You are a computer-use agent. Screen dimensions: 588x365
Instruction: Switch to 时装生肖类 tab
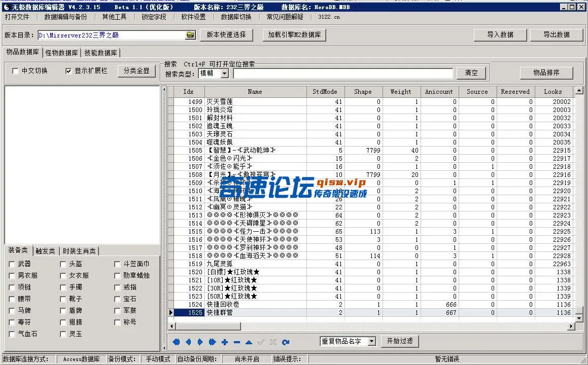click(x=79, y=251)
